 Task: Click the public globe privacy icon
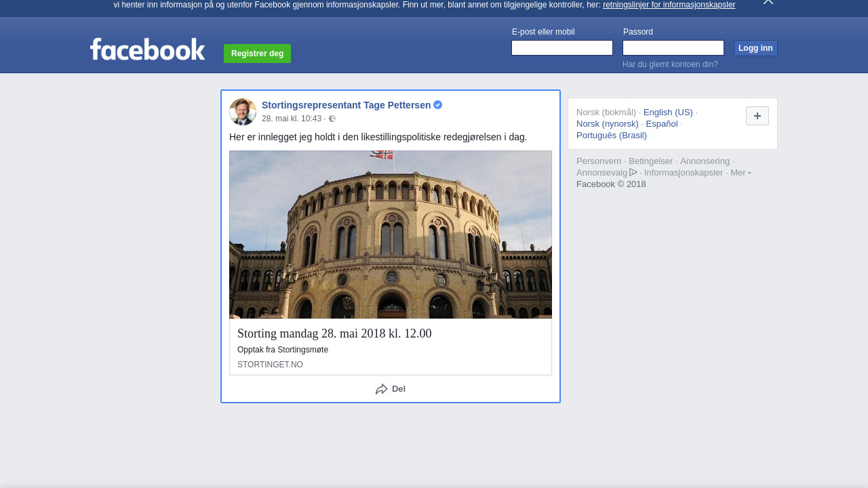pyautogui.click(x=332, y=119)
